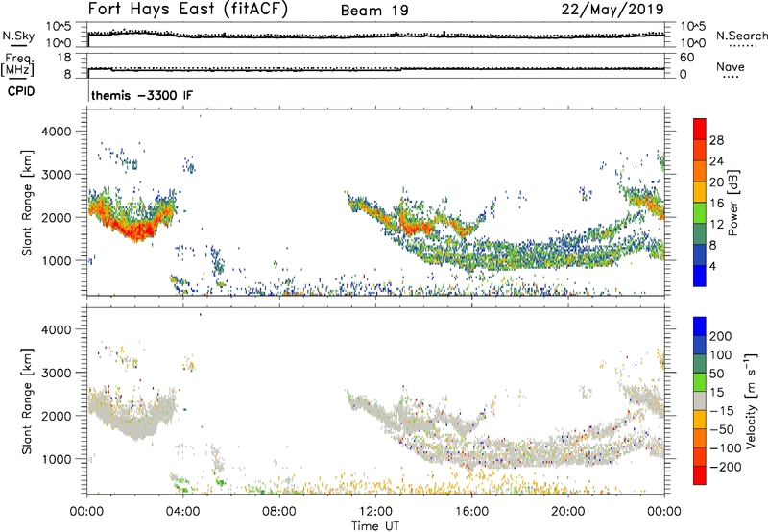Select the "N.Search" legend label

(741, 36)
